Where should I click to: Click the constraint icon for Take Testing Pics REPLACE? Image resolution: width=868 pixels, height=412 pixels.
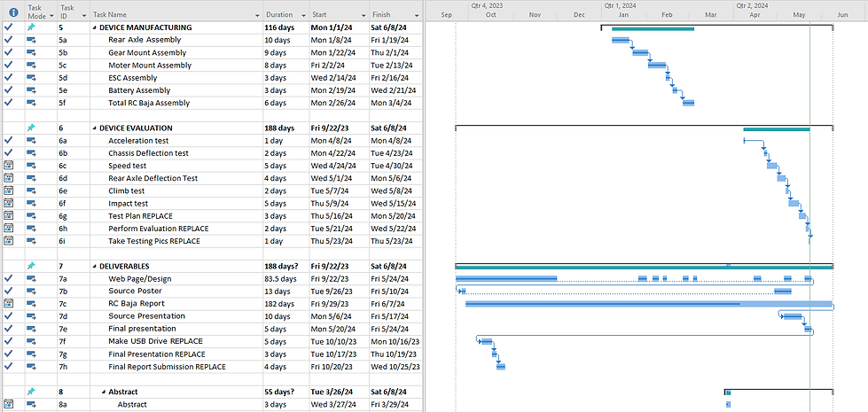(8, 241)
